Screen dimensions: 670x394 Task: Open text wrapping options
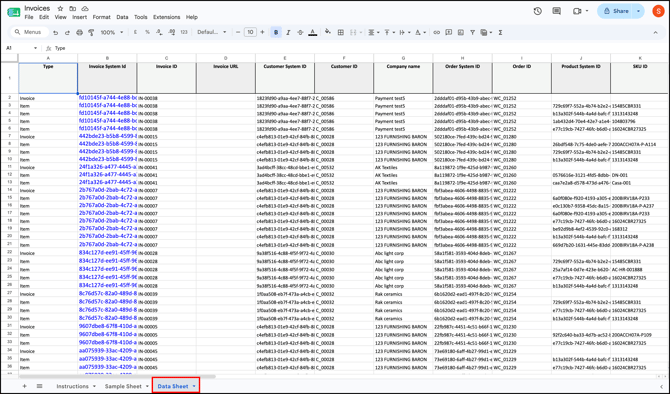click(x=404, y=32)
